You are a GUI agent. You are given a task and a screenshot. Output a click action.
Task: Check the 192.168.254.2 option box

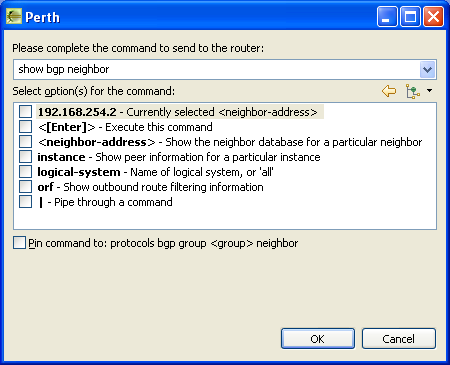(x=25, y=112)
